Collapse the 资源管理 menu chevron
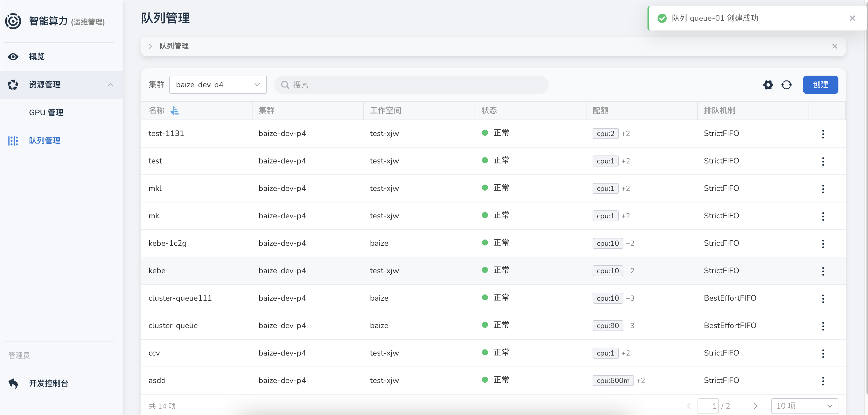This screenshot has height=415, width=868. (110, 85)
